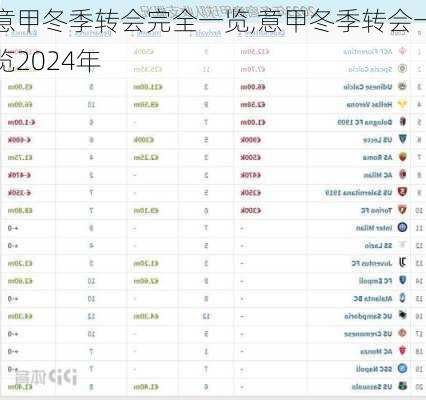Image resolution: width=426 pixels, height=400 pixels.
Task: Open the Hellas Verona club name link
Action: 369,105
